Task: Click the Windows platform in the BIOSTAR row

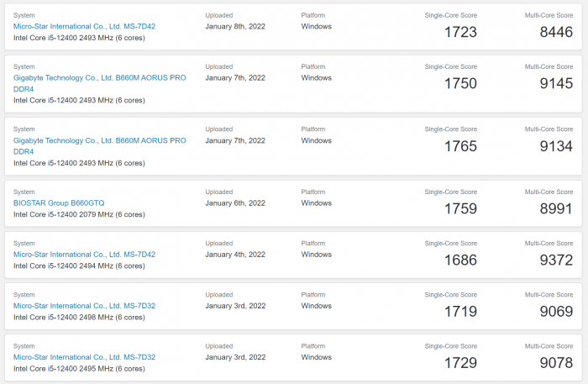Action: 317,203
